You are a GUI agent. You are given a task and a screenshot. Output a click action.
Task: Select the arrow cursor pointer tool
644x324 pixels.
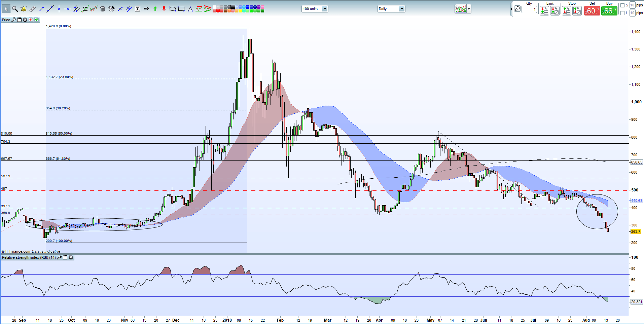pos(6,9)
